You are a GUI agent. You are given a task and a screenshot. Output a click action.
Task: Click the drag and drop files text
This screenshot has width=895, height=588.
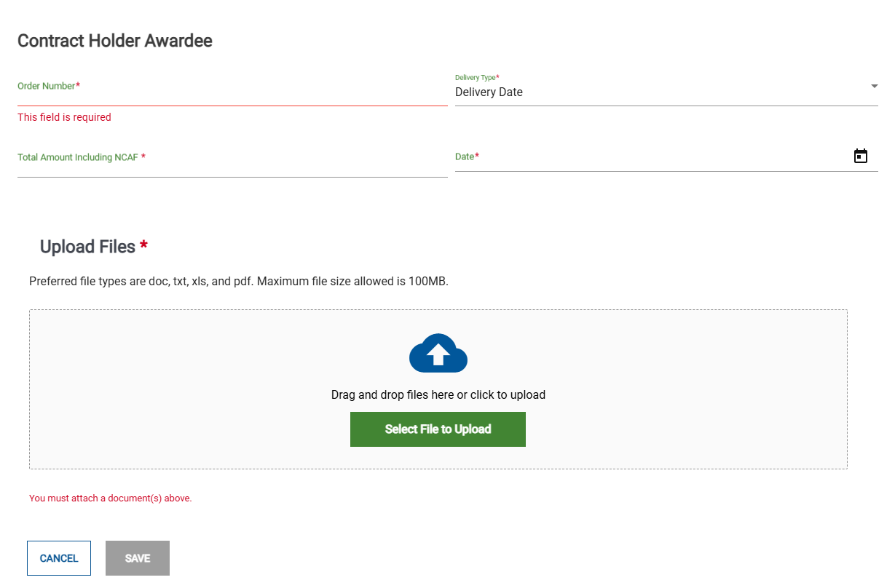(438, 395)
